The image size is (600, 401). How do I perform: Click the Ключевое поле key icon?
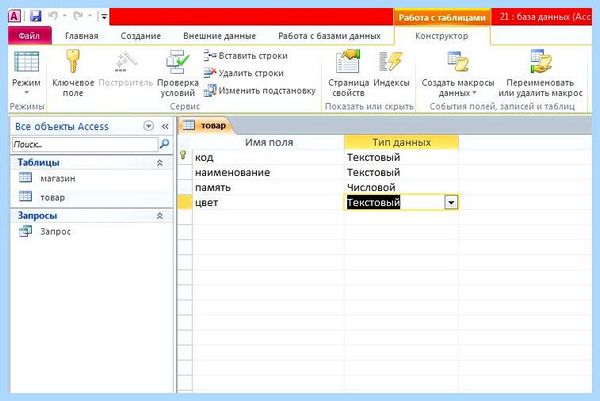73,61
